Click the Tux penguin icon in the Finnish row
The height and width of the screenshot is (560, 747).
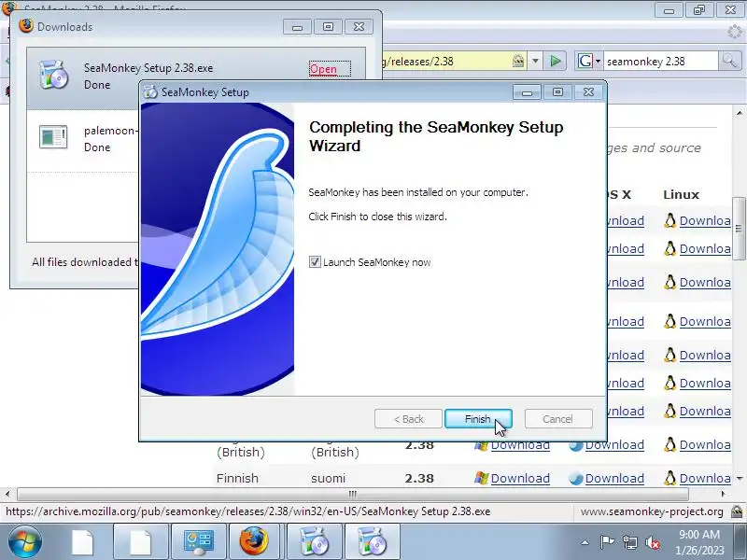tap(670, 478)
